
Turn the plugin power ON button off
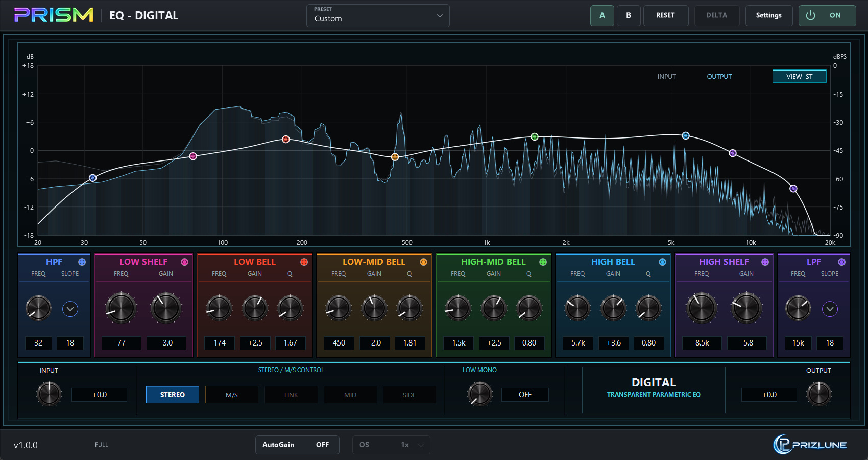click(827, 15)
